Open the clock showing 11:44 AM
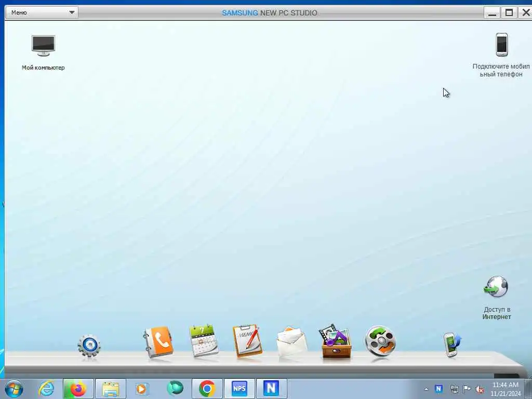Viewport: 532px width, 399px height. tap(505, 389)
